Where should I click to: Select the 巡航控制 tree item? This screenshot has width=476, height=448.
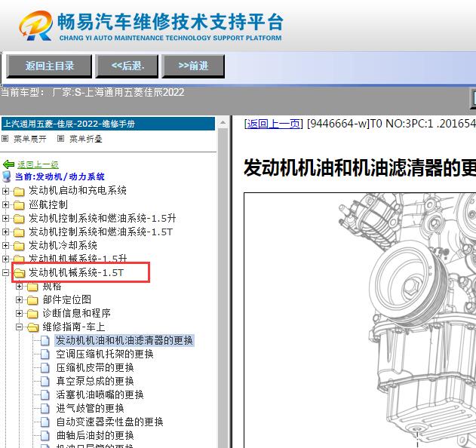[48, 204]
